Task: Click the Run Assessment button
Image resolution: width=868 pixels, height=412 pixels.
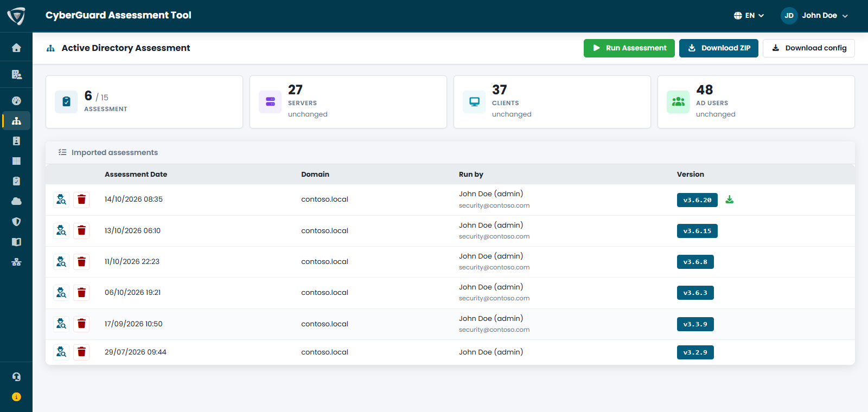Action: click(629, 48)
